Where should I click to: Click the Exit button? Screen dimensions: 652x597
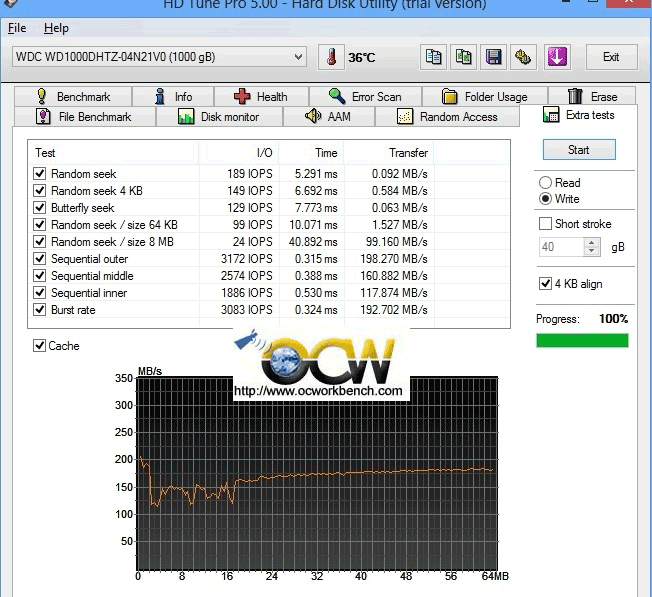click(611, 57)
